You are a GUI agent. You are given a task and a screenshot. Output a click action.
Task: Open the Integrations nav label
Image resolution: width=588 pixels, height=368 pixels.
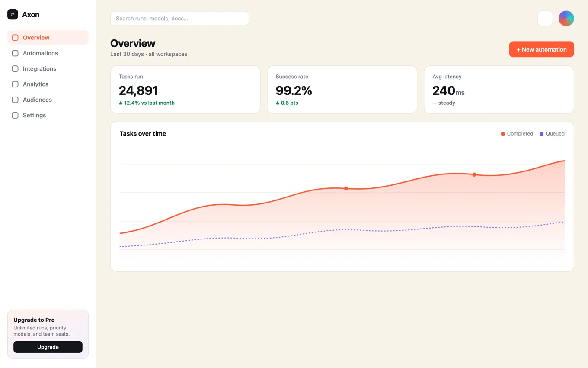(39, 69)
